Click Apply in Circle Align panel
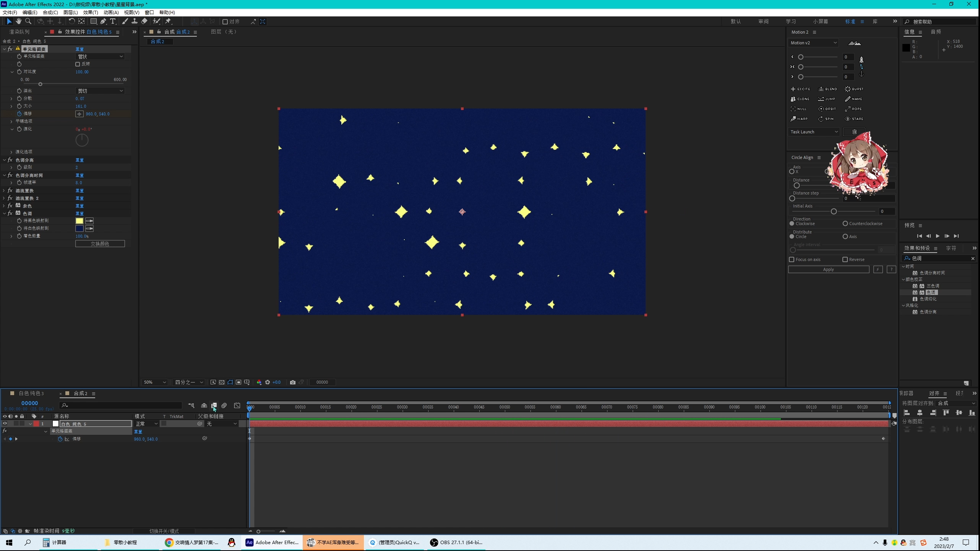 829,269
